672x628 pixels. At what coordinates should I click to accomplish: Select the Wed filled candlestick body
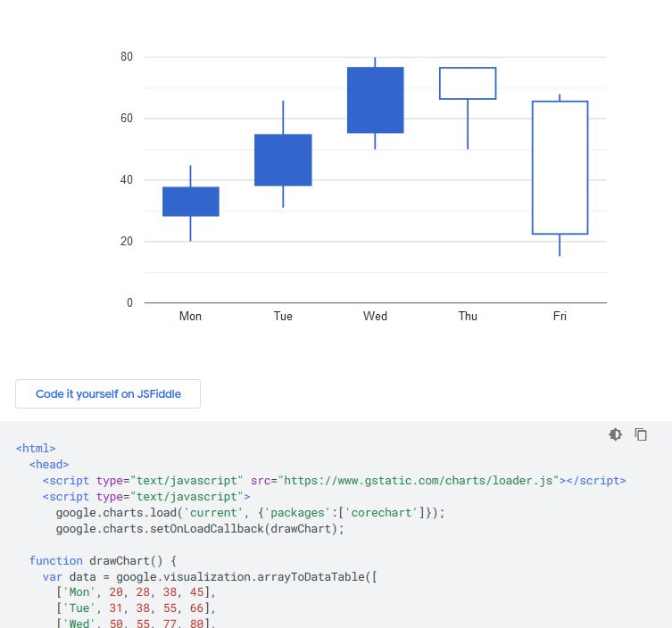(376, 100)
